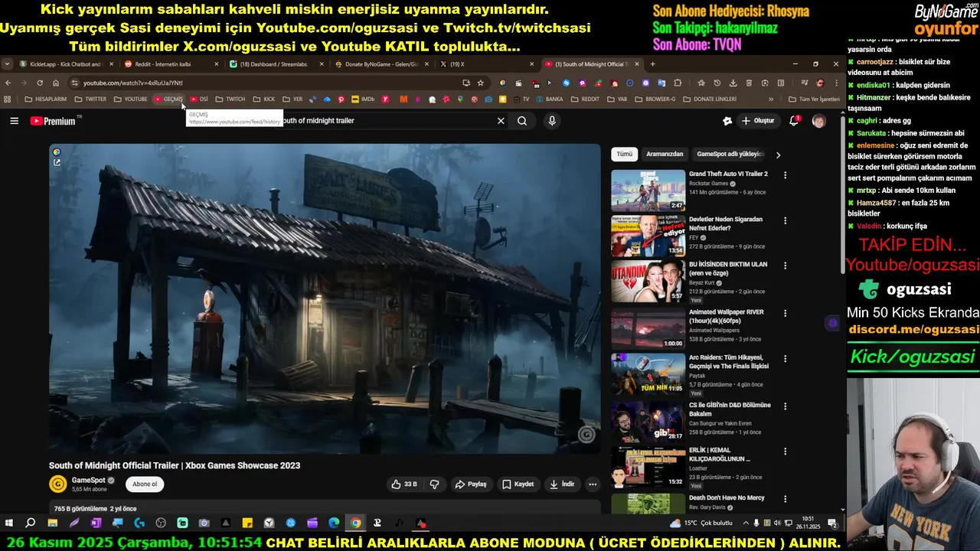Focus the Chrome address bar URL
The height and width of the screenshot is (551, 980).
click(132, 83)
